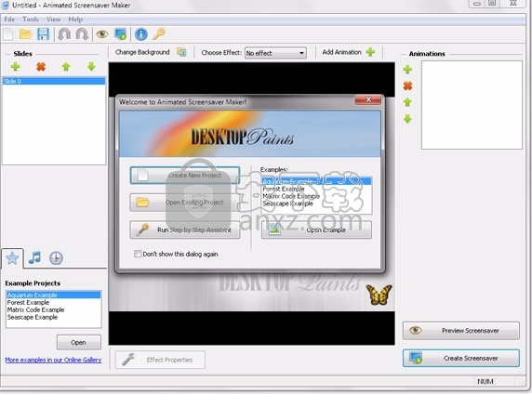
Task: Open the Help menu
Action: coord(75,20)
